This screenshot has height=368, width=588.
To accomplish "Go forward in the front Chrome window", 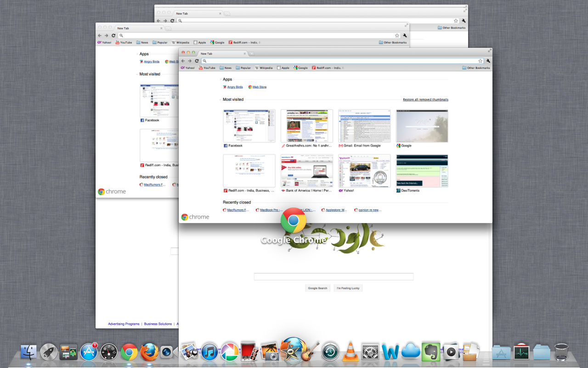I will [x=189, y=61].
